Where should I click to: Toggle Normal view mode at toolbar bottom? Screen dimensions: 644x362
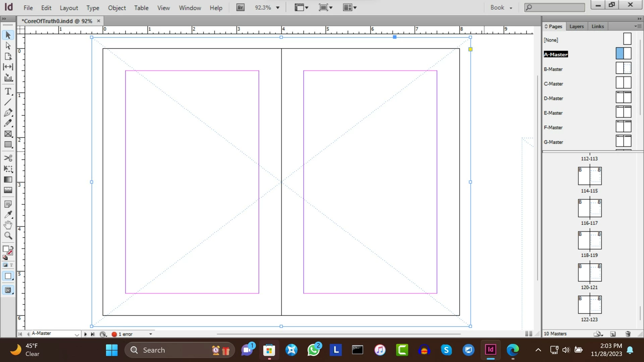pos(8,290)
